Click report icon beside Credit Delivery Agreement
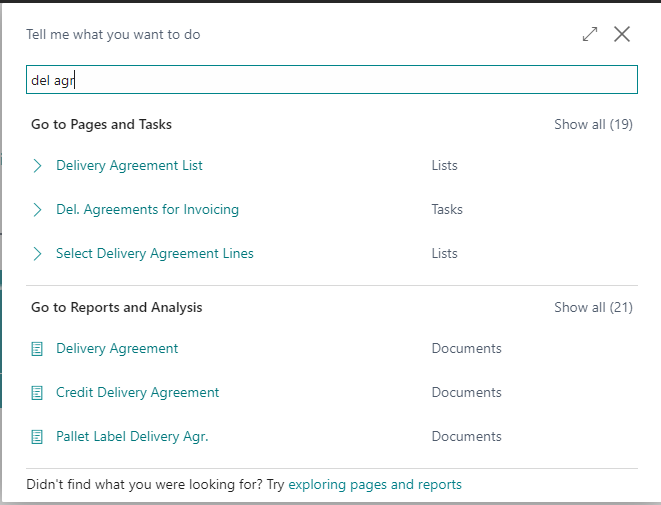This screenshot has width=661, height=505. coord(38,393)
